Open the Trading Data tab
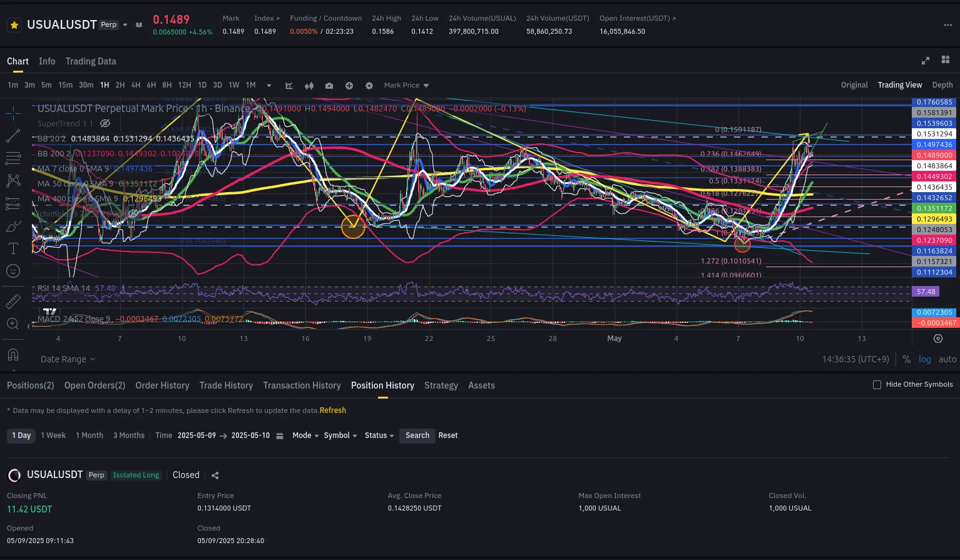The image size is (960, 560). pos(91,61)
